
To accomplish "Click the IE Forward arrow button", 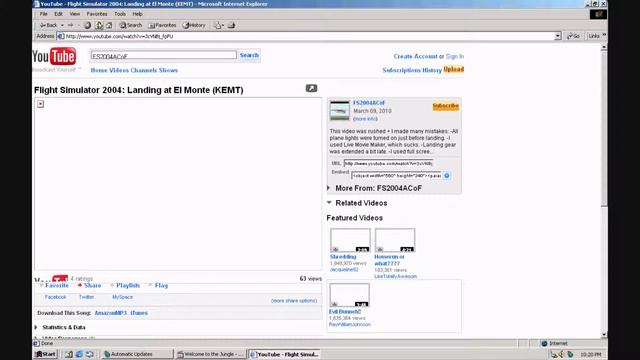I will click(x=70, y=25).
